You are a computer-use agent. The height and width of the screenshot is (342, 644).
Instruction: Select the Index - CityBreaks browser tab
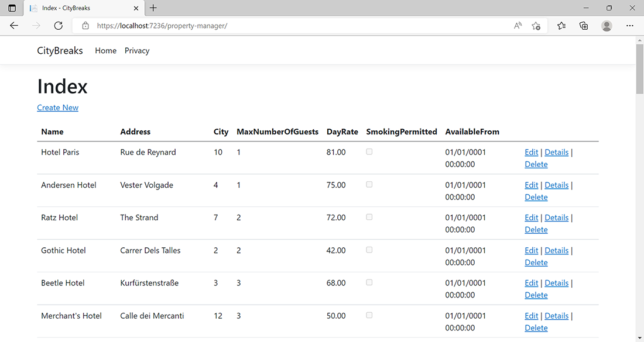tap(83, 8)
